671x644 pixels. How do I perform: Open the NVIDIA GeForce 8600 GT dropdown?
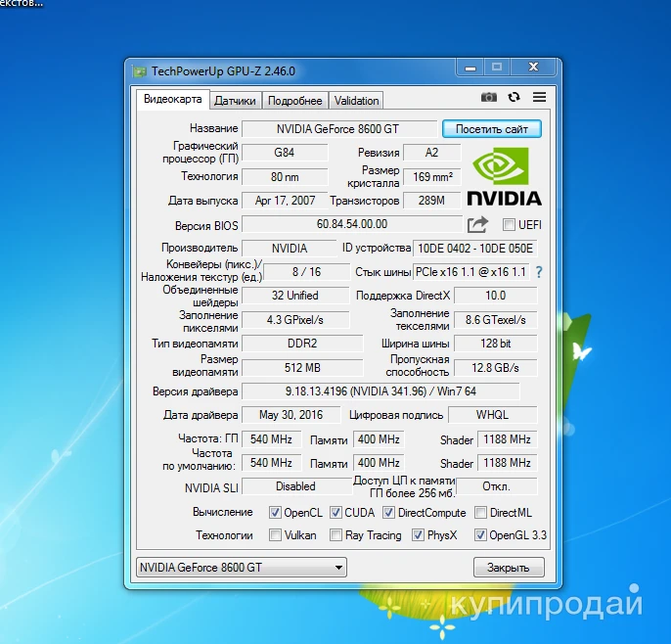point(241,567)
